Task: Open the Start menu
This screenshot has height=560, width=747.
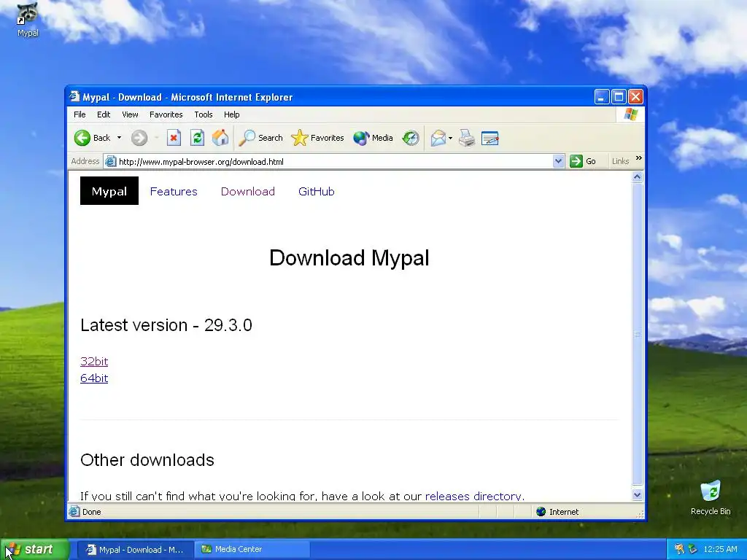Action: pyautogui.click(x=34, y=550)
